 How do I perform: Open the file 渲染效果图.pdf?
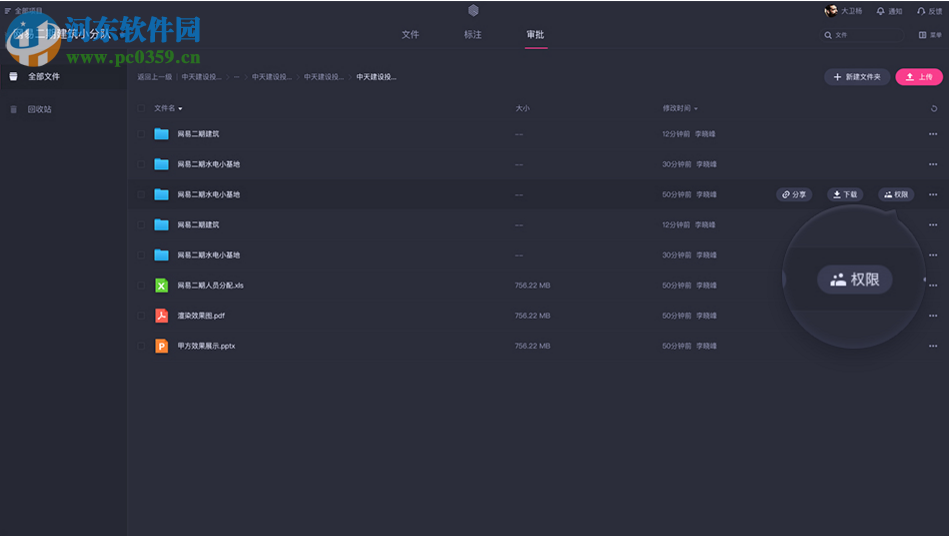coord(201,315)
